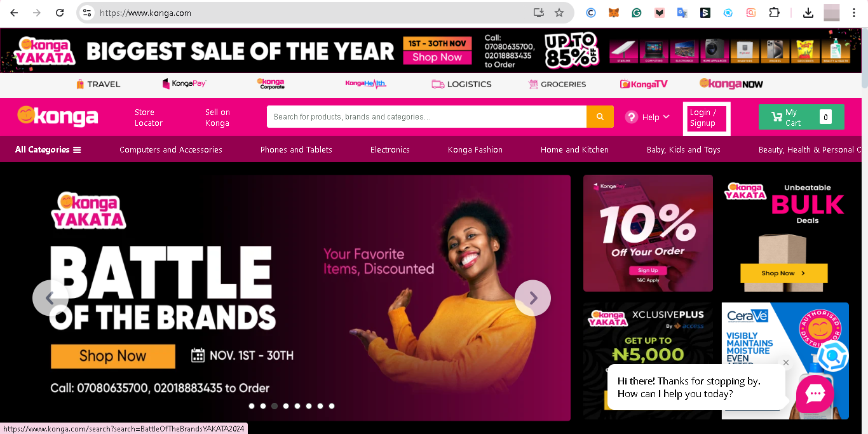Click the product search input field

pos(426,117)
